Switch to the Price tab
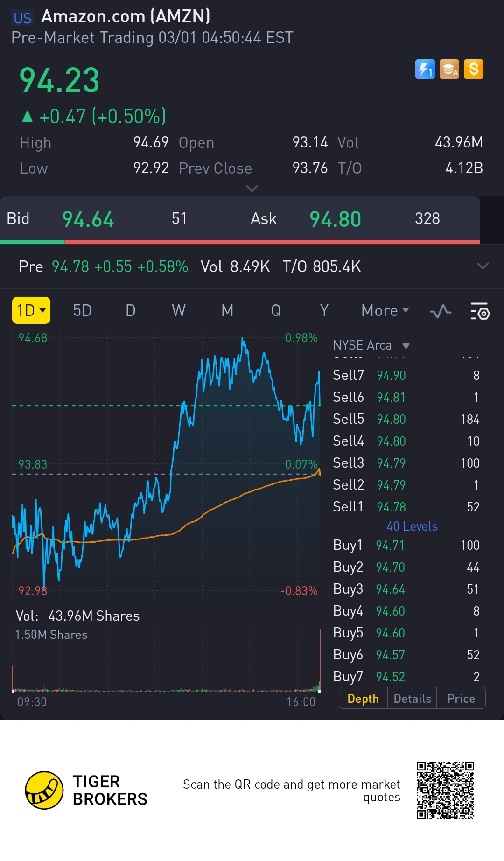This screenshot has height=861, width=504. (461, 699)
